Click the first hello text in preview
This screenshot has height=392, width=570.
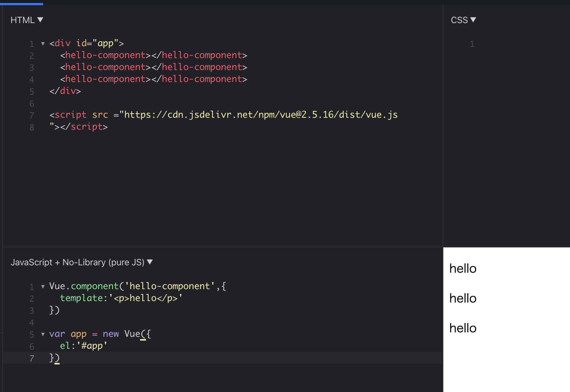[463, 268]
